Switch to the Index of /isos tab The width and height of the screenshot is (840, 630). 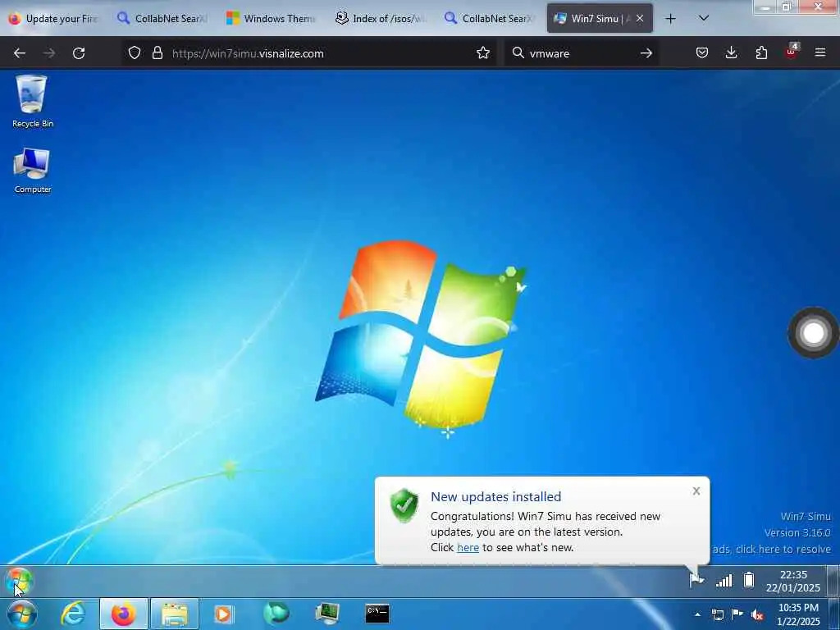coord(381,19)
